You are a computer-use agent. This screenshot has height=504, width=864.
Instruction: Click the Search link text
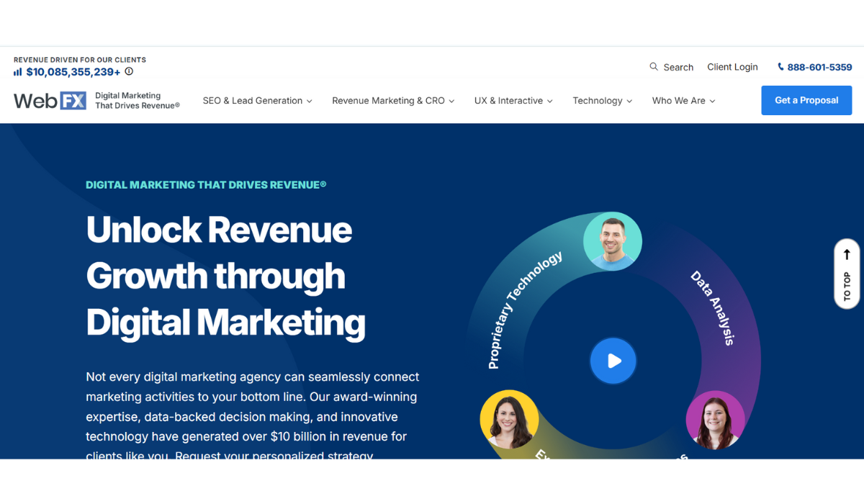coord(678,67)
